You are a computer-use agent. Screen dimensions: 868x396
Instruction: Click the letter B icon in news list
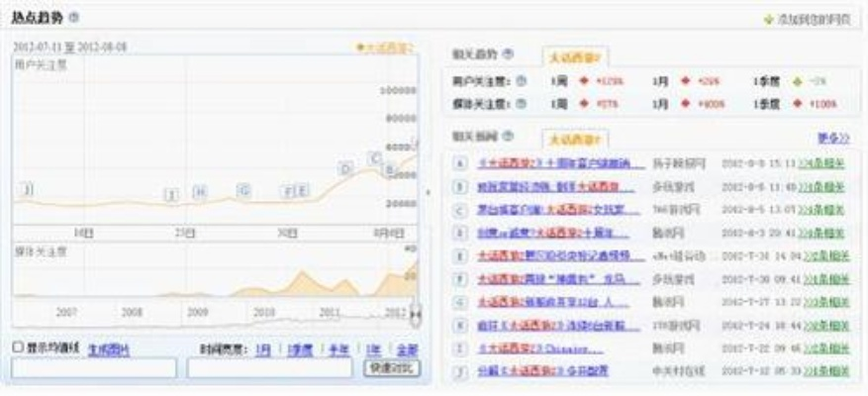[459, 187]
